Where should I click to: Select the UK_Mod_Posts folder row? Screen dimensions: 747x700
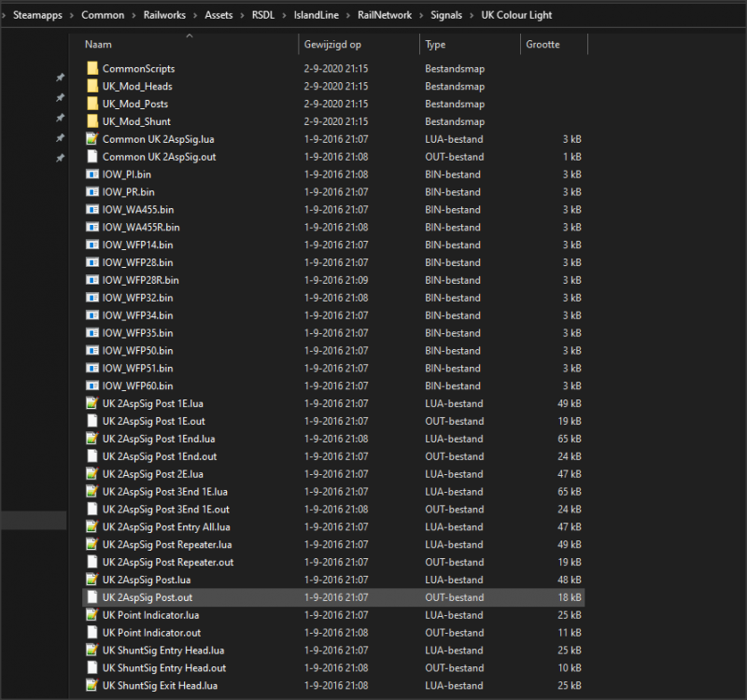135,104
